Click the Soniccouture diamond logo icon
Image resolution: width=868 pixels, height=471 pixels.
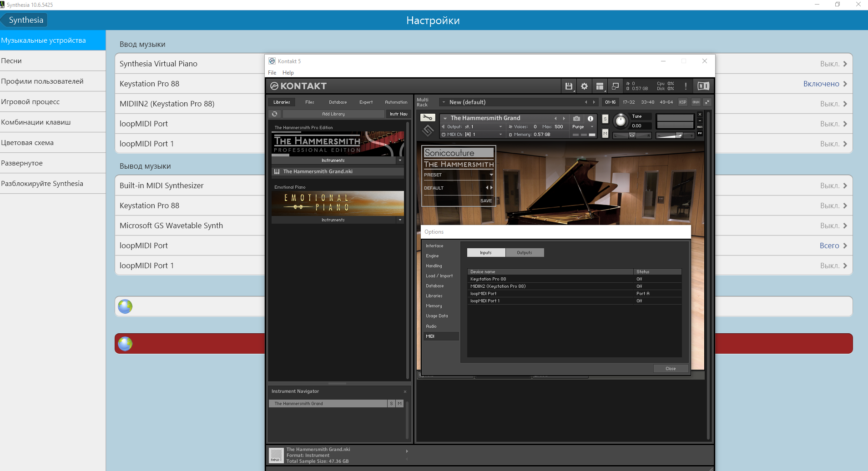point(428,131)
